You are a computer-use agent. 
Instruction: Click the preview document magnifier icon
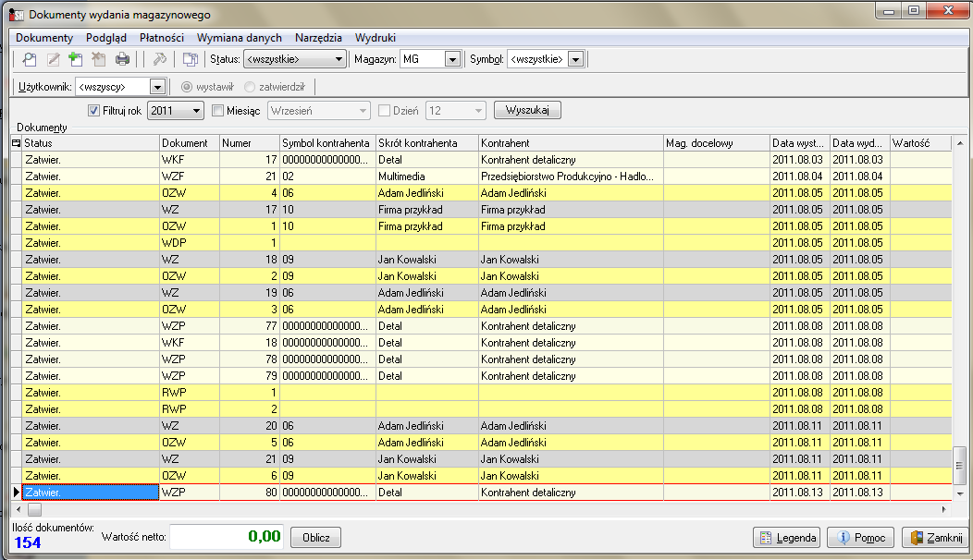30,59
